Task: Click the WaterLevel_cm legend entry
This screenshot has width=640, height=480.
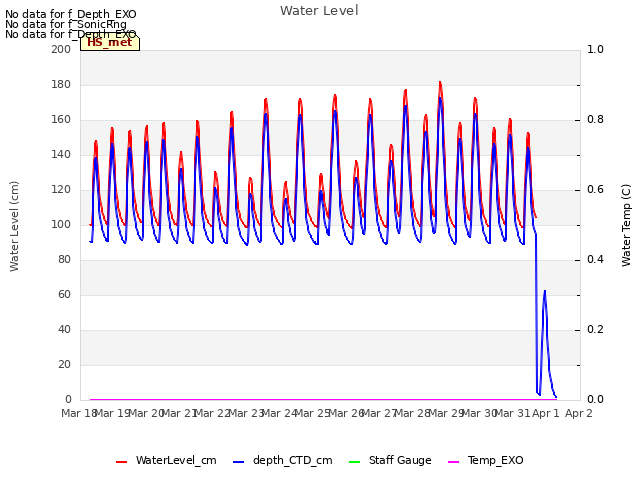Action: [166, 460]
